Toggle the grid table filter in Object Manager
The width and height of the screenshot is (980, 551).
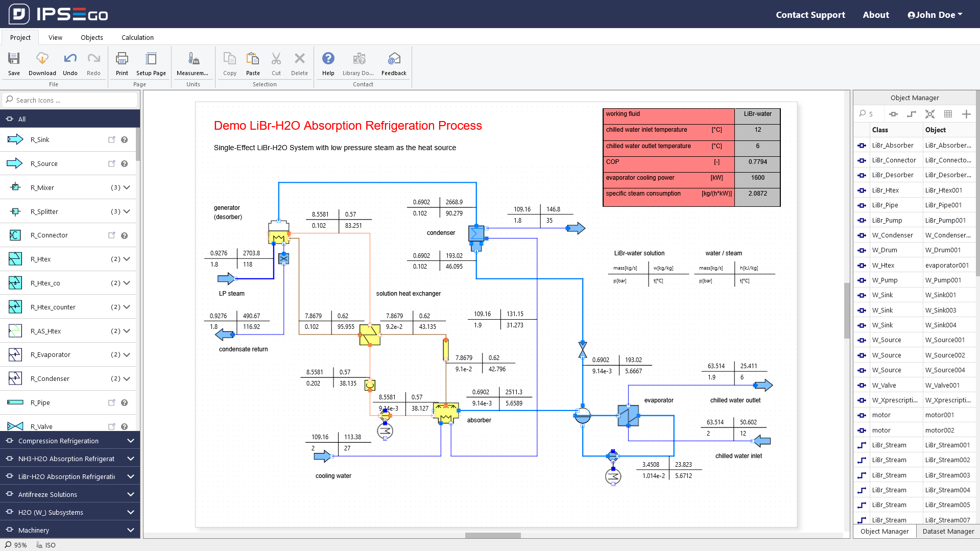pos(948,114)
